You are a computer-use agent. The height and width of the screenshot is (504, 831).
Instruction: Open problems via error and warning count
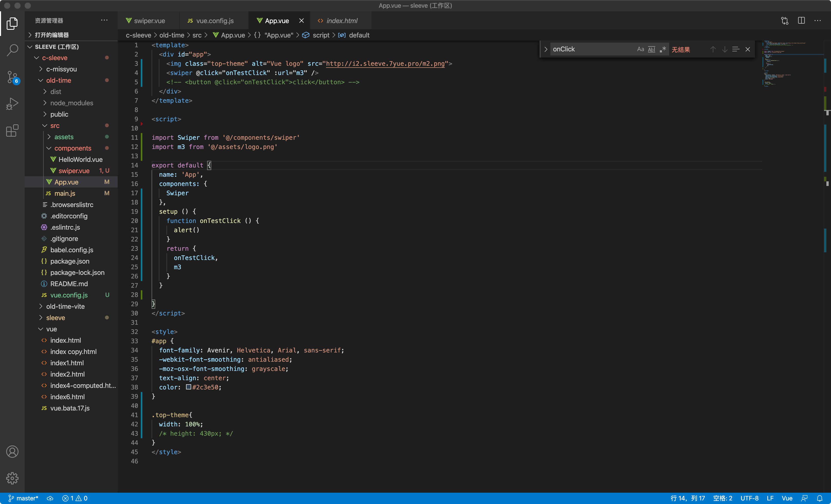click(75, 498)
